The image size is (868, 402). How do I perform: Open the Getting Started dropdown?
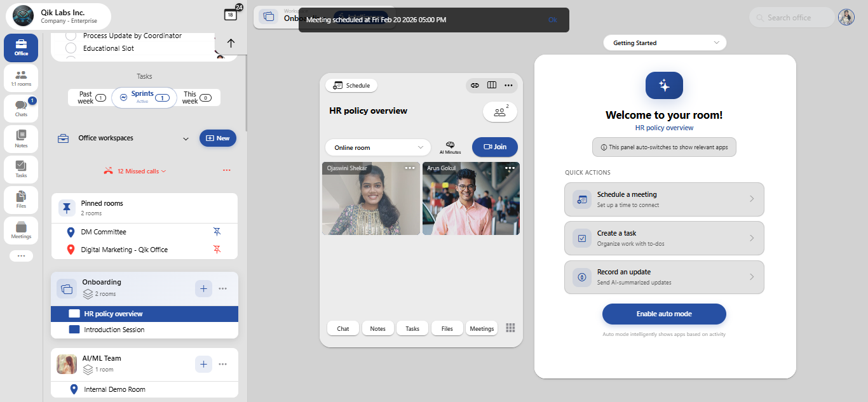[x=665, y=43]
